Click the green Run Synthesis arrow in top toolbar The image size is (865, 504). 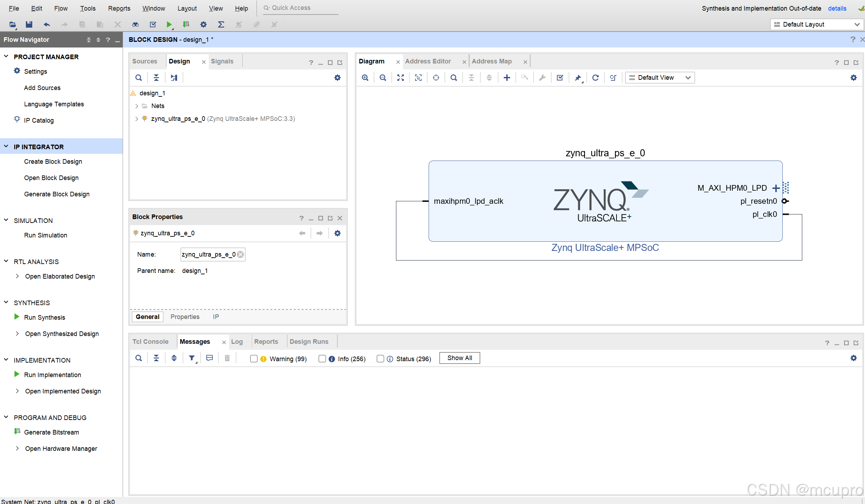pyautogui.click(x=169, y=24)
